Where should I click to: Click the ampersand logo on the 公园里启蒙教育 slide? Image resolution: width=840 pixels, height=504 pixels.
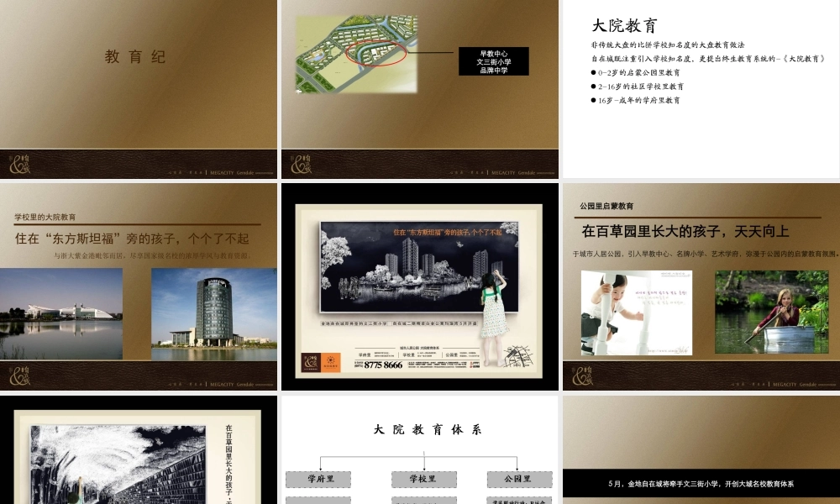tap(583, 376)
